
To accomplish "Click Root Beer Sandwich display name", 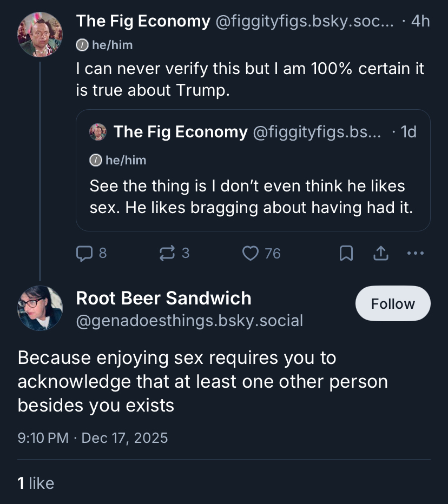I will pos(163,298).
